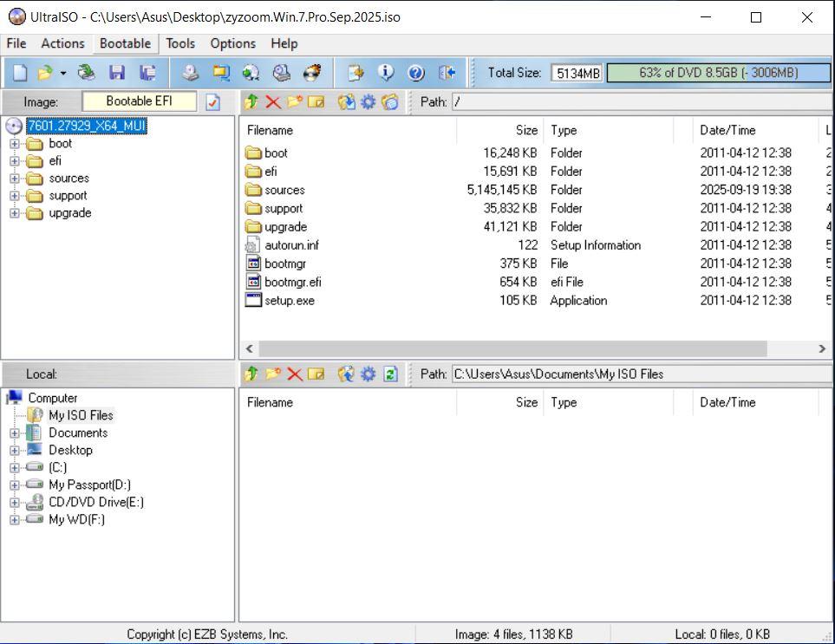Expand the sources folder in image tree
The width and height of the screenshot is (835, 644).
point(14,179)
